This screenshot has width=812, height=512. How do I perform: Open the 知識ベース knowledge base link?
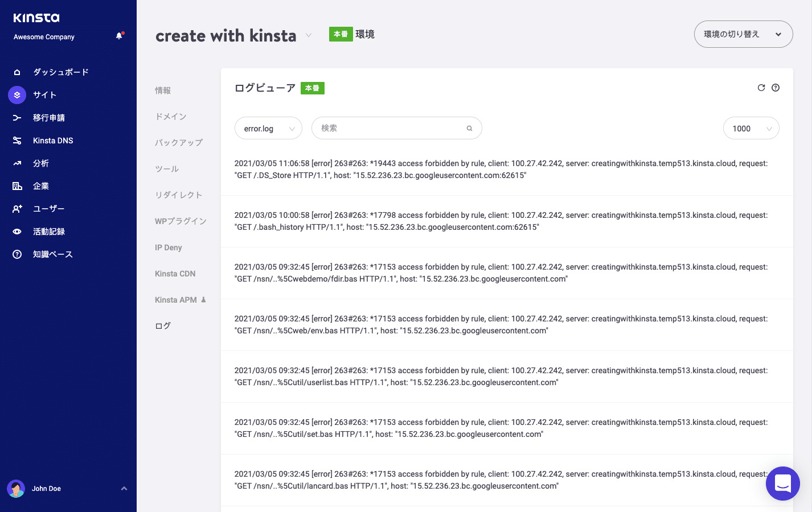[x=17, y=254]
